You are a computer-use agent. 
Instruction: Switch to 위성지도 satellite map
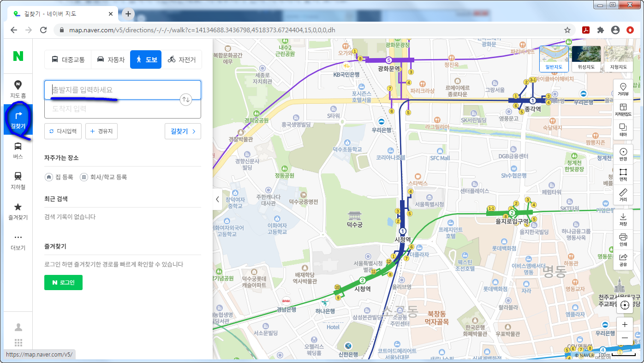[586, 59]
